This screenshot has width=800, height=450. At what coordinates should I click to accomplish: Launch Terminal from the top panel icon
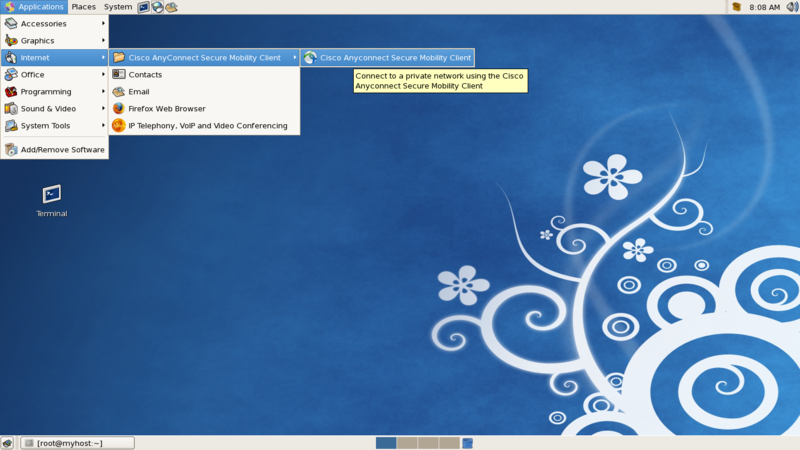[x=144, y=7]
